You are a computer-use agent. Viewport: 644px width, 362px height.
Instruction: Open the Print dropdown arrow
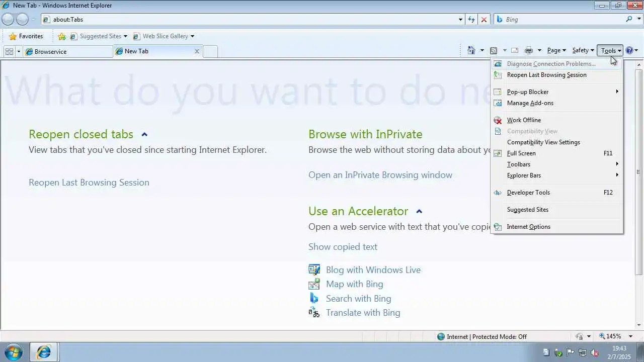(539, 50)
